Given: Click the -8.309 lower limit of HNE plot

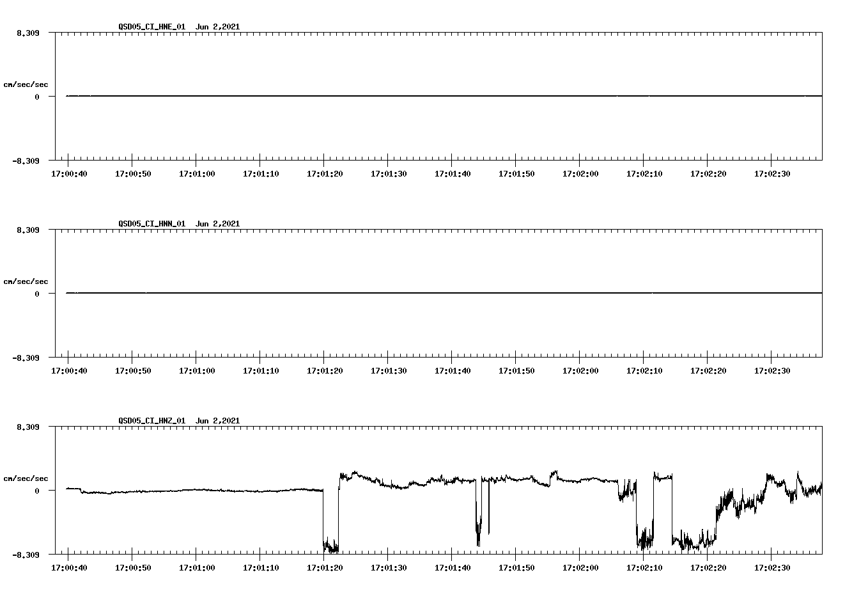Looking at the screenshot, I should coord(26,161).
